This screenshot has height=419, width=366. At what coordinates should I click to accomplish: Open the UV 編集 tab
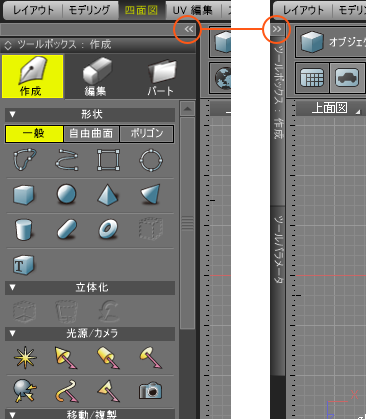coord(192,11)
